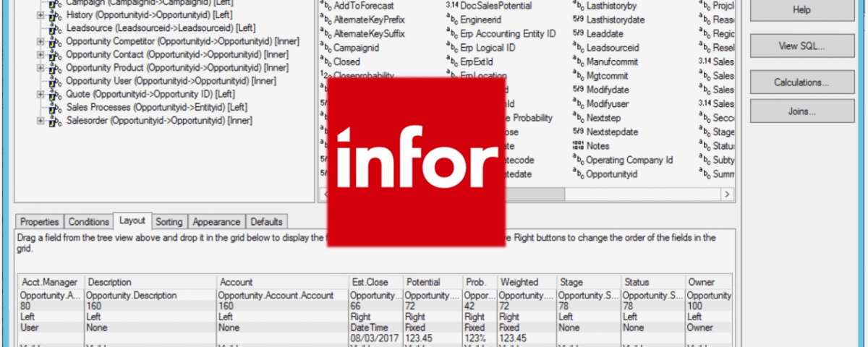The image size is (868, 347).
Task: Click the Help button
Action: pos(801,10)
